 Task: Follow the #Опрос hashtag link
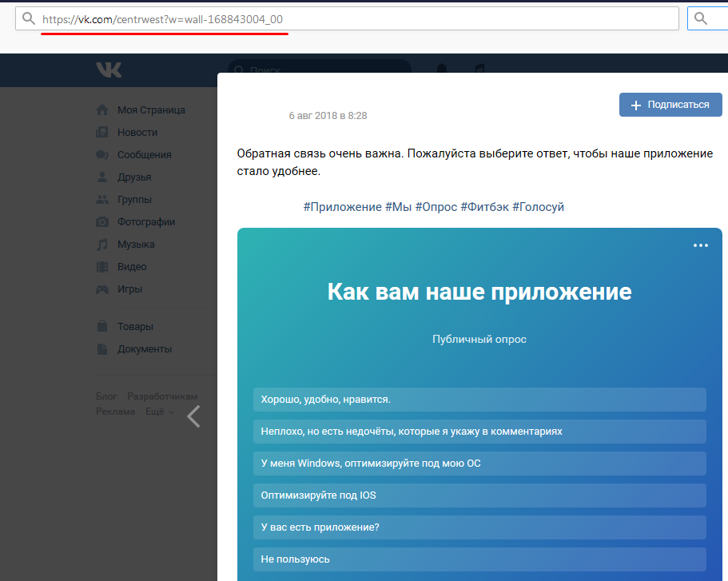(x=436, y=207)
